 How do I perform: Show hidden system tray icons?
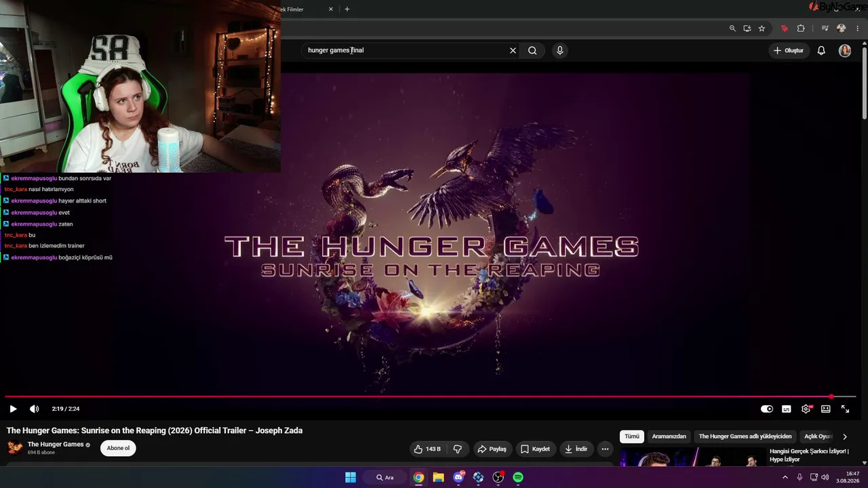pos(785,477)
